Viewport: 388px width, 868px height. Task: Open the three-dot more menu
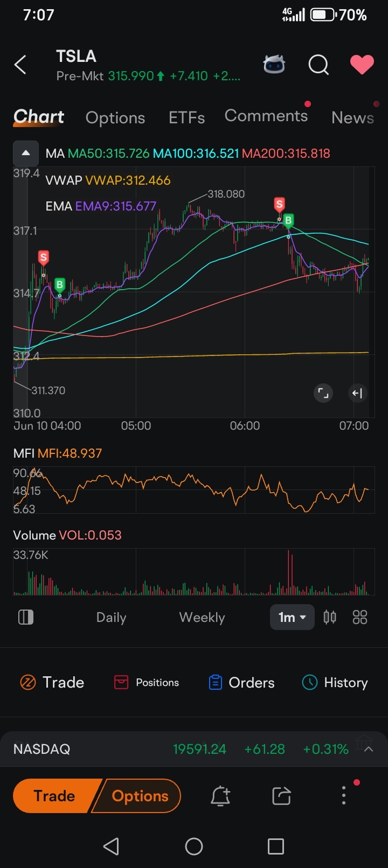click(344, 795)
